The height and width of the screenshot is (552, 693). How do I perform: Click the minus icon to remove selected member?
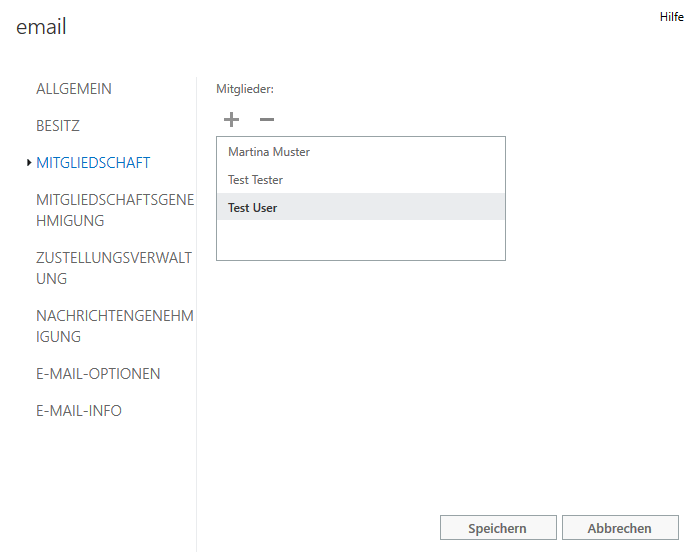pos(266,120)
